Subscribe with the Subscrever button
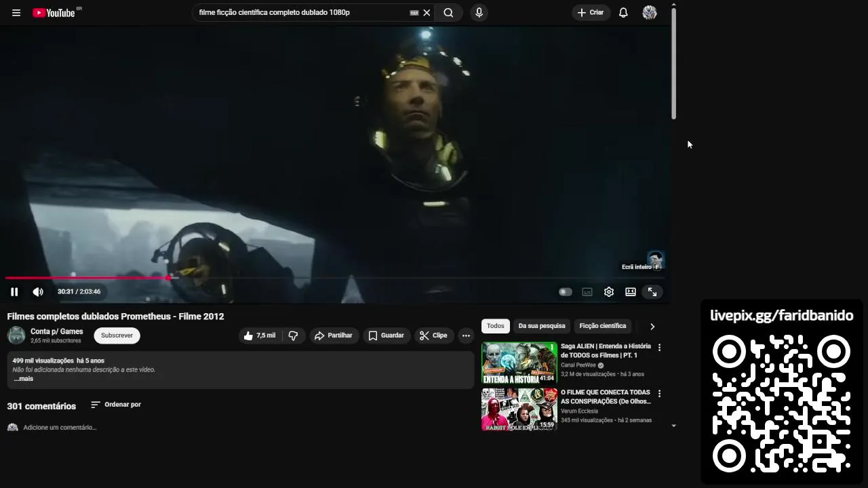 pyautogui.click(x=117, y=335)
